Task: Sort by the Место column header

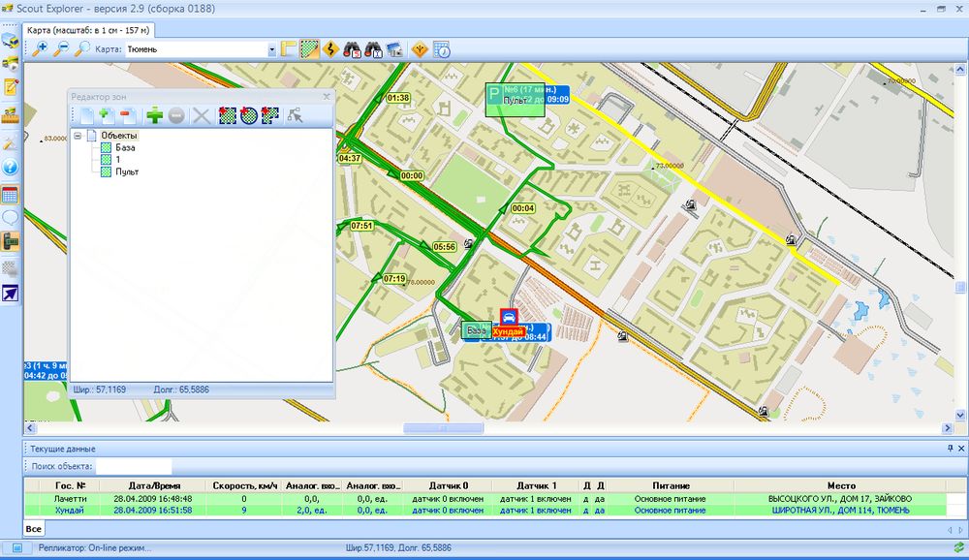Action: [841, 485]
